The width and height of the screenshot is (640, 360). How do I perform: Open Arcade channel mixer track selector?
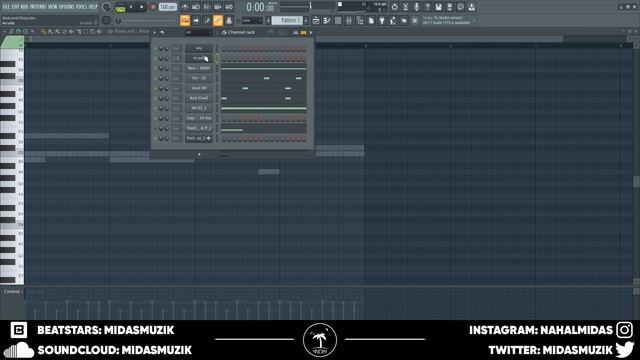(177, 58)
